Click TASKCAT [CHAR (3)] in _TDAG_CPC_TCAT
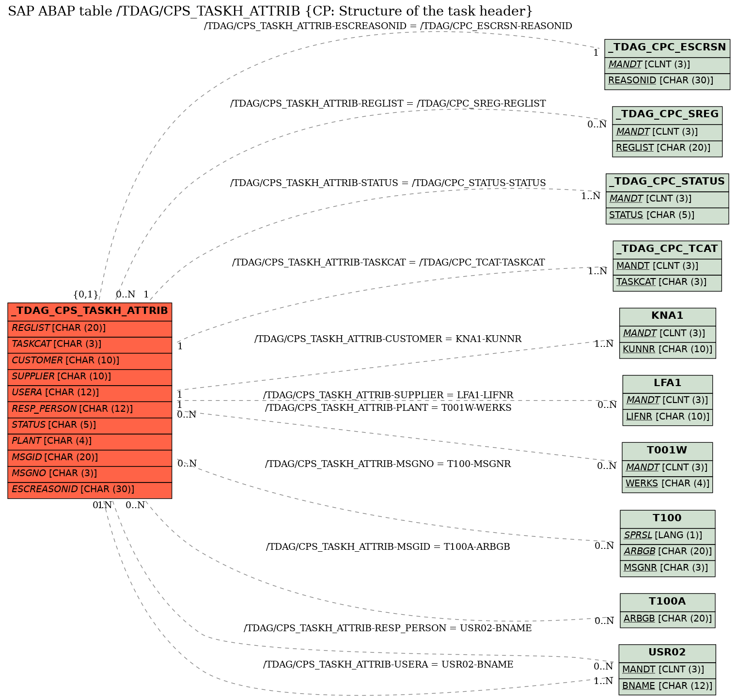The image size is (738, 700). pyautogui.click(x=667, y=282)
